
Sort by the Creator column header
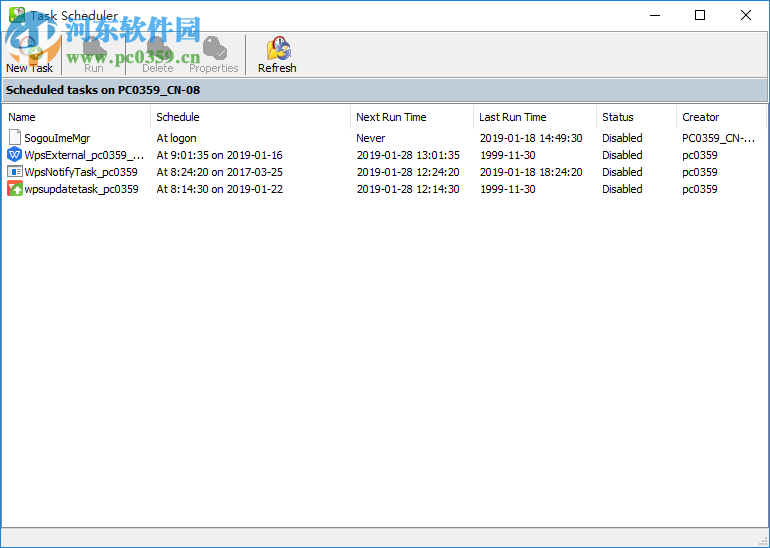pos(721,117)
